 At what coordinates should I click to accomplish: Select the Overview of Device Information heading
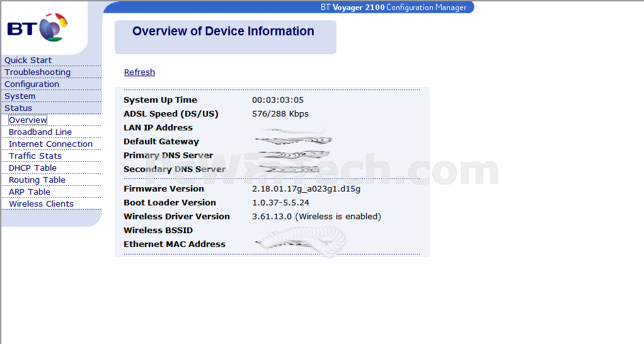(x=223, y=32)
